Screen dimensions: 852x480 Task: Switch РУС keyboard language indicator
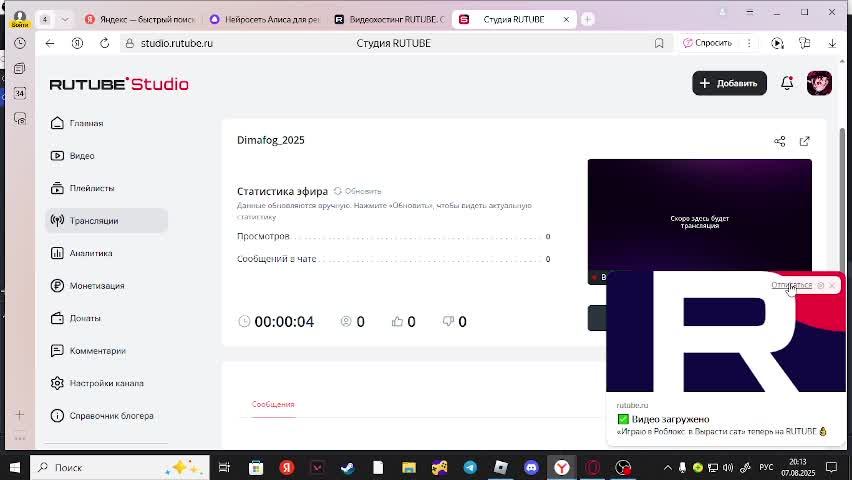point(766,467)
